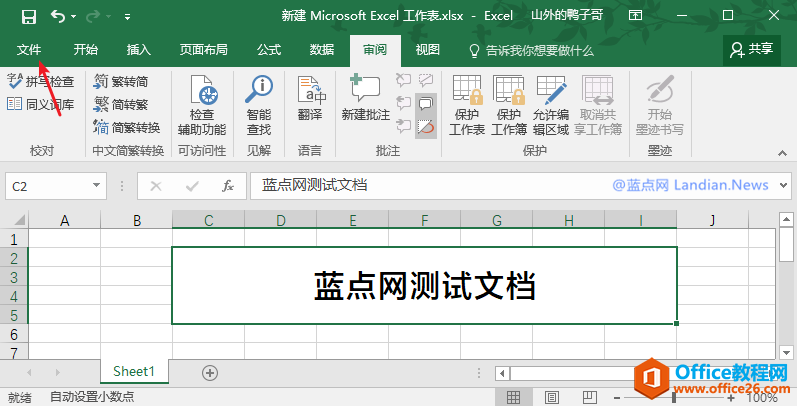Switch to the 插入 tab
This screenshot has height=406, width=797.
coord(139,50)
